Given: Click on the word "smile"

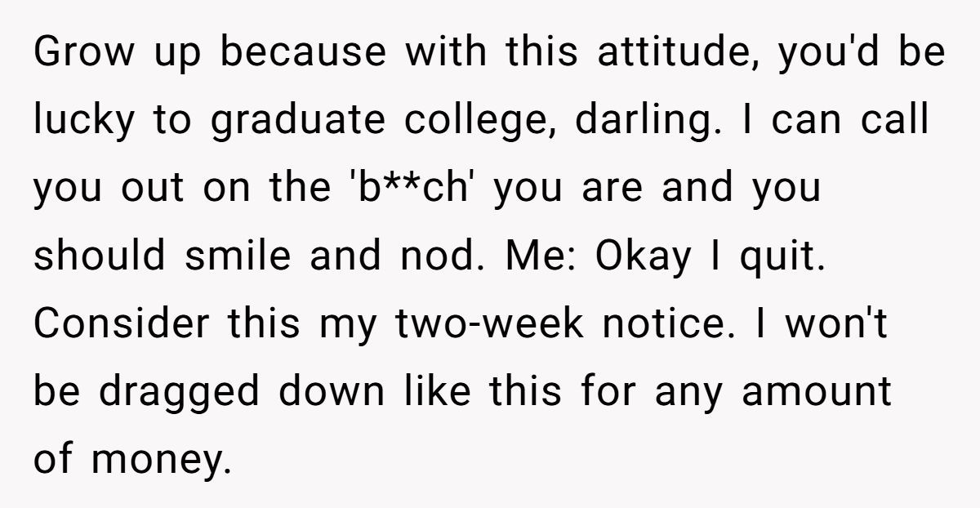Looking at the screenshot, I should tap(238, 256).
